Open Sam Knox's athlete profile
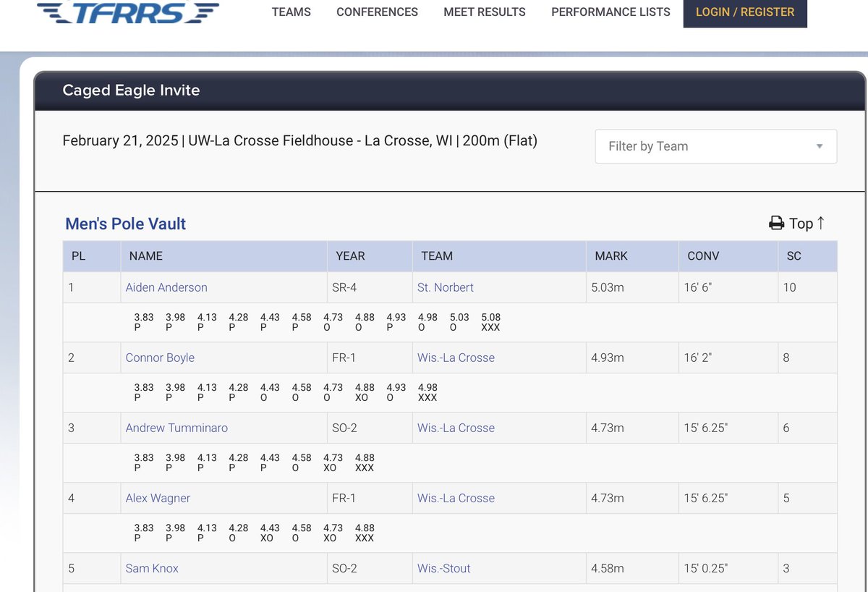The height and width of the screenshot is (592, 868). point(152,568)
